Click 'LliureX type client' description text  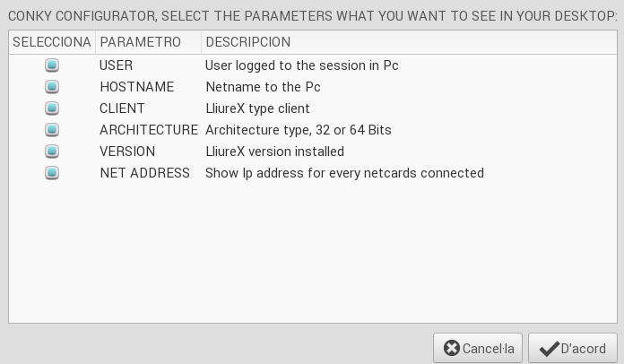tap(257, 108)
